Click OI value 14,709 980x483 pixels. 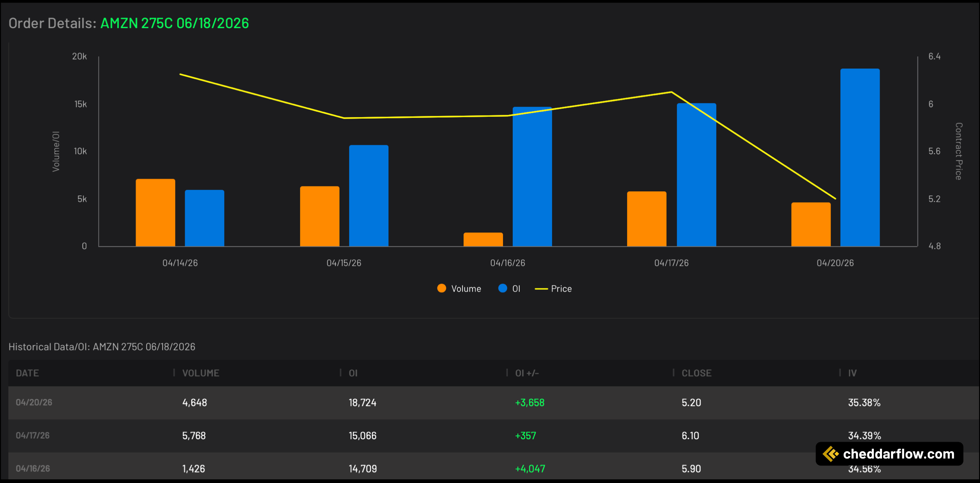tap(363, 469)
